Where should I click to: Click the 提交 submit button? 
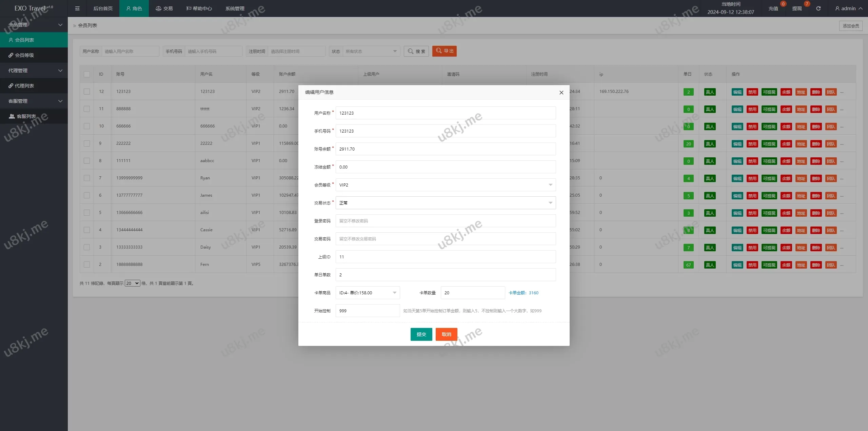click(x=421, y=334)
